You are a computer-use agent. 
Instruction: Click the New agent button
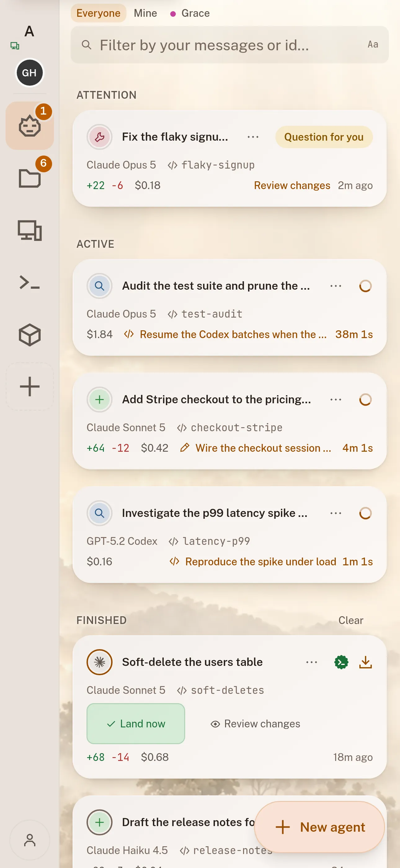coord(319,827)
